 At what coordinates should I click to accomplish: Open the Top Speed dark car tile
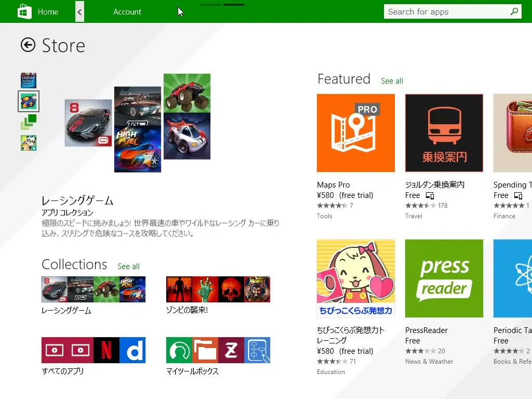coord(138,106)
